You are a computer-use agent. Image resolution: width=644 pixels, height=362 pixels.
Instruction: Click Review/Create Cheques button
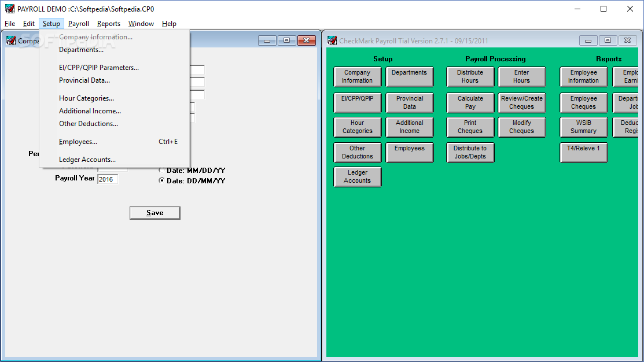click(x=521, y=102)
